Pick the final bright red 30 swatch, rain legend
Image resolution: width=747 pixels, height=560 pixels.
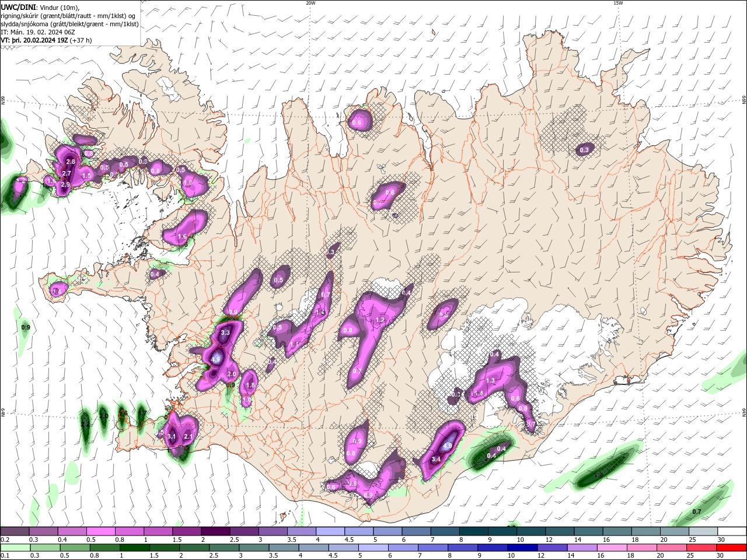point(732,548)
